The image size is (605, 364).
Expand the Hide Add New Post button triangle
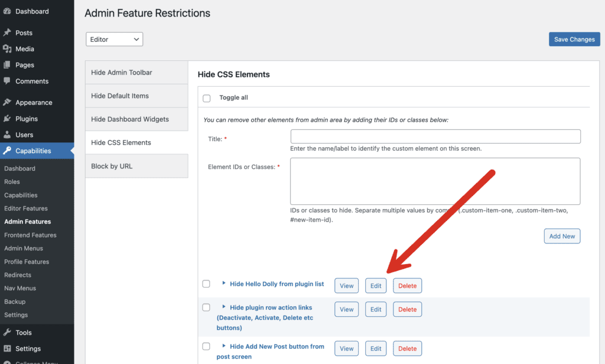[x=224, y=346]
